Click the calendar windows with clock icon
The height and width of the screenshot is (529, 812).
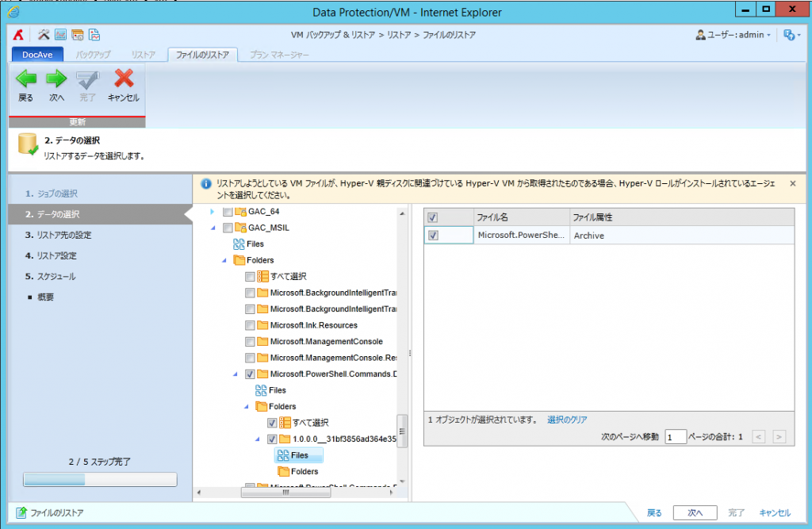click(78, 35)
